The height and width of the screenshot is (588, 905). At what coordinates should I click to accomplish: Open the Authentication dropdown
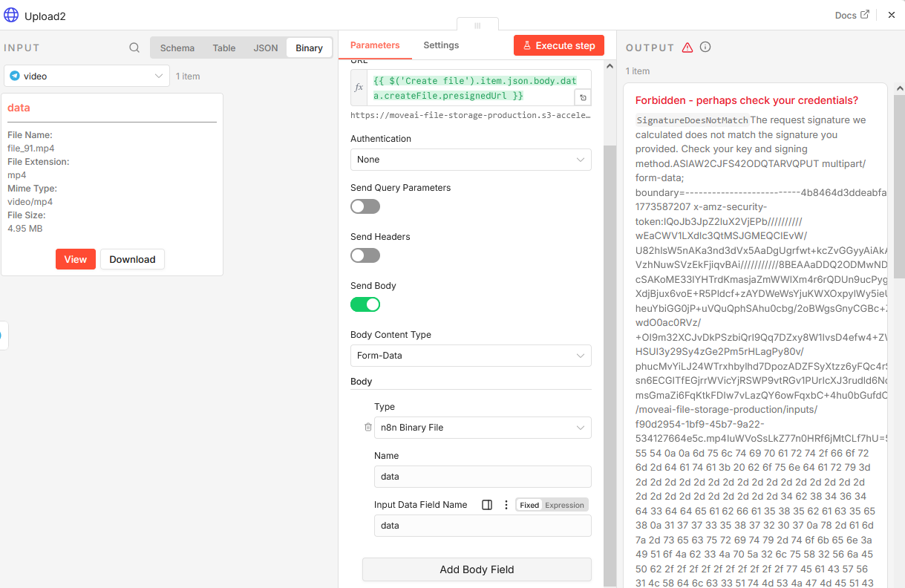(x=471, y=160)
